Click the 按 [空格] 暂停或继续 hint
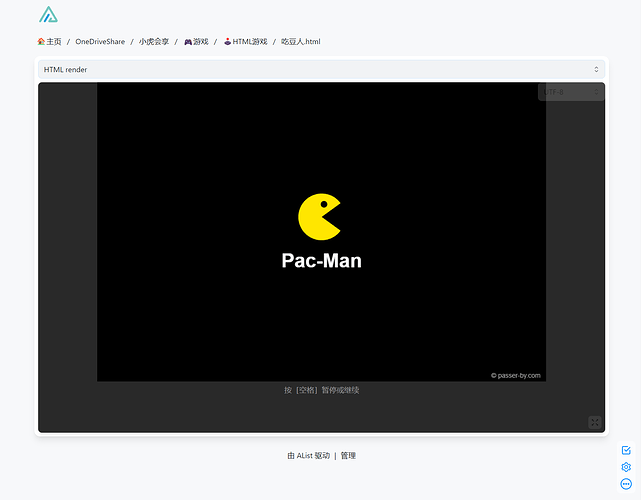This screenshot has width=642, height=500. tap(321, 390)
